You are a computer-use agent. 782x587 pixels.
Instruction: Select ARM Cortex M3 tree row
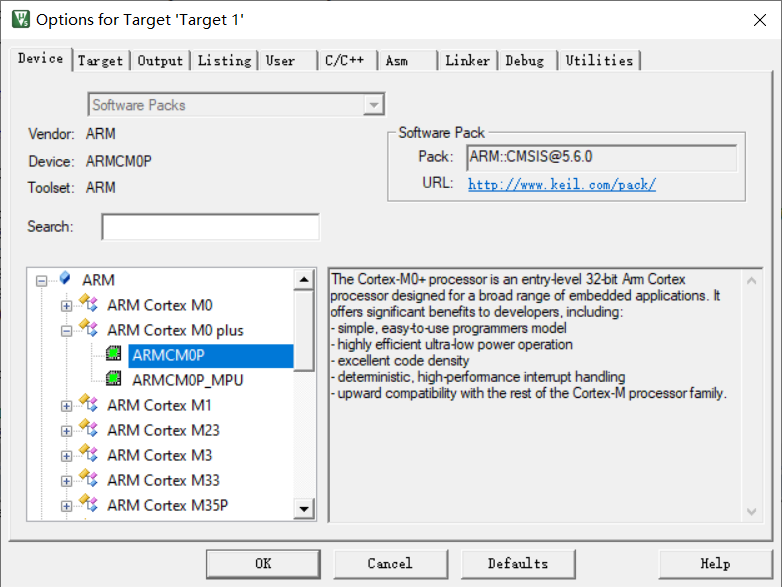pyautogui.click(x=160, y=456)
